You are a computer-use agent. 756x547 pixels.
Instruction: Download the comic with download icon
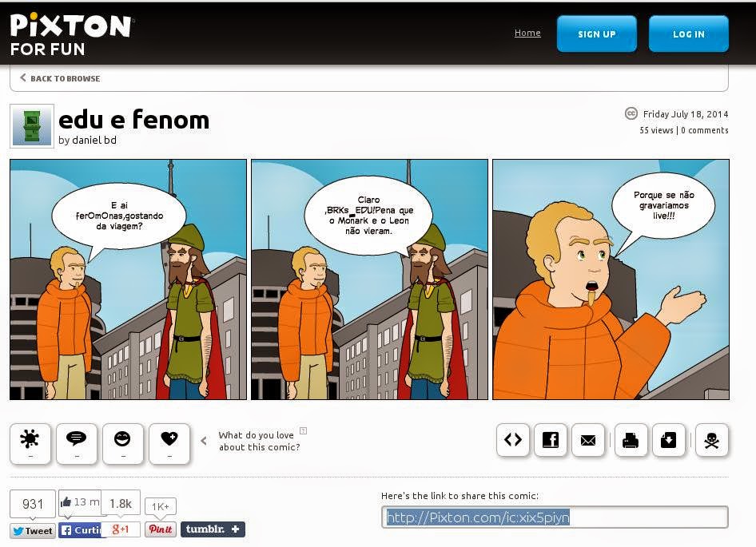click(x=669, y=440)
